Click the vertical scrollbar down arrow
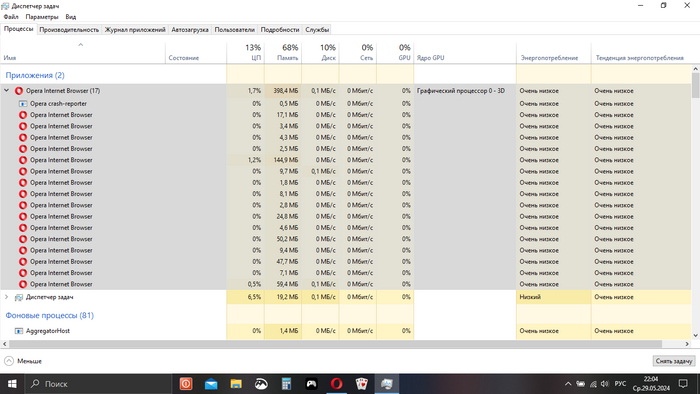The width and height of the screenshot is (700, 394). [696, 336]
